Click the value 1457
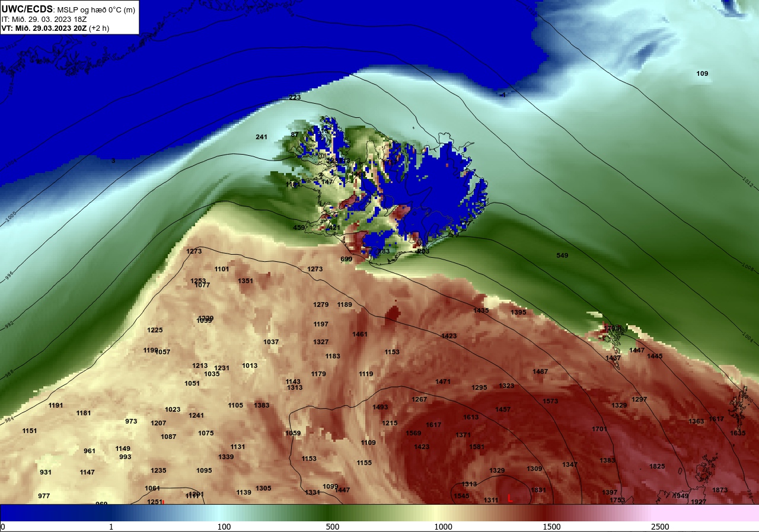The width and height of the screenshot is (759, 532). [x=503, y=409]
